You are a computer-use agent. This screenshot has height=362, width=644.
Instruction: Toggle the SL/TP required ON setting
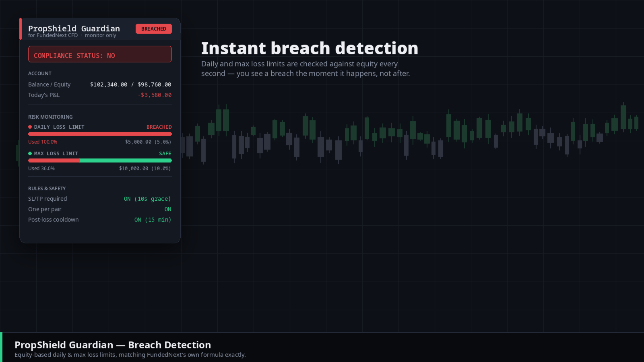click(x=147, y=199)
